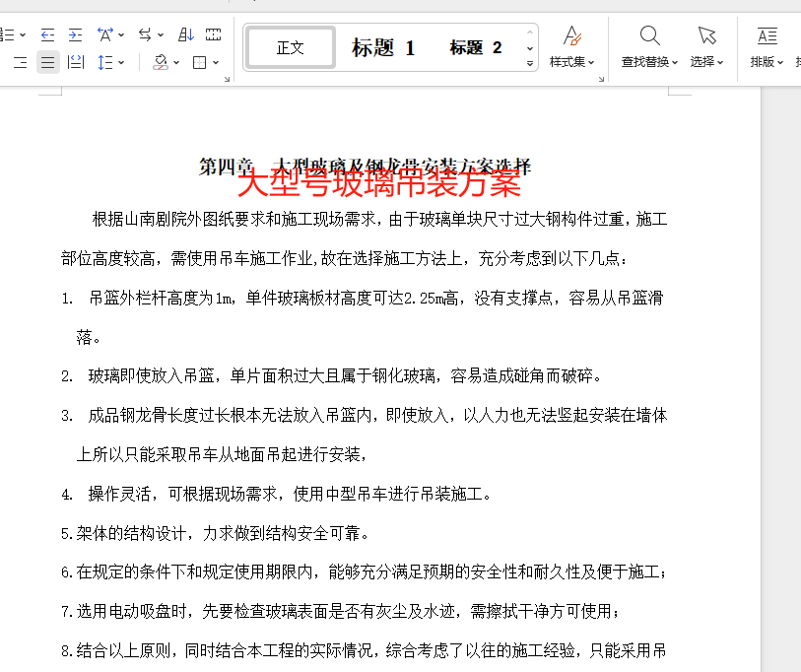The width and height of the screenshot is (801, 672).
Task: Toggle justified text alignment
Action: coord(47,62)
